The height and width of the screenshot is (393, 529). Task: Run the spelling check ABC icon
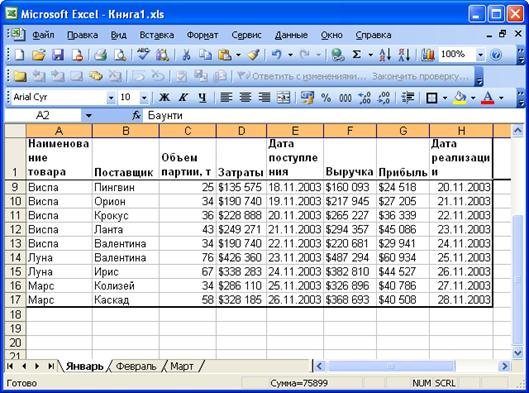pos(143,54)
